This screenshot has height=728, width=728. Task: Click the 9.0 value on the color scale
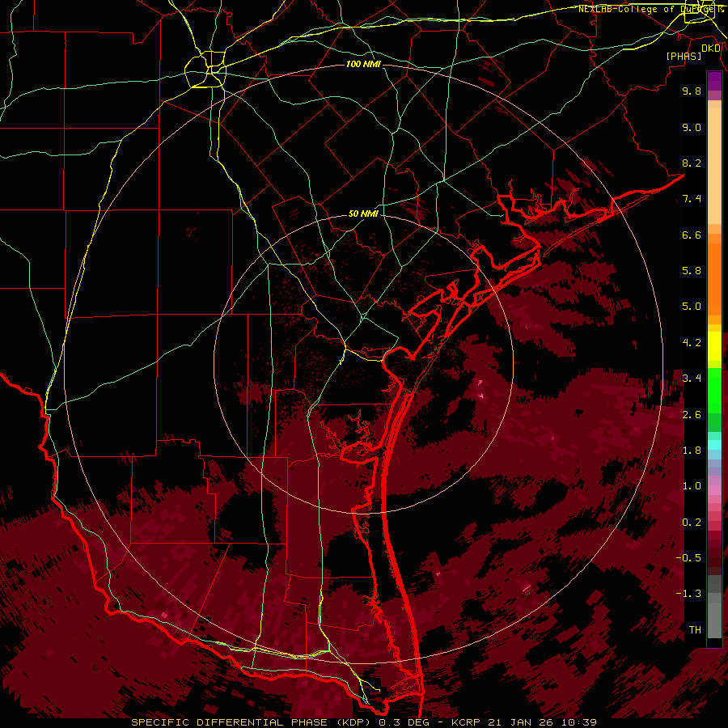click(x=692, y=127)
